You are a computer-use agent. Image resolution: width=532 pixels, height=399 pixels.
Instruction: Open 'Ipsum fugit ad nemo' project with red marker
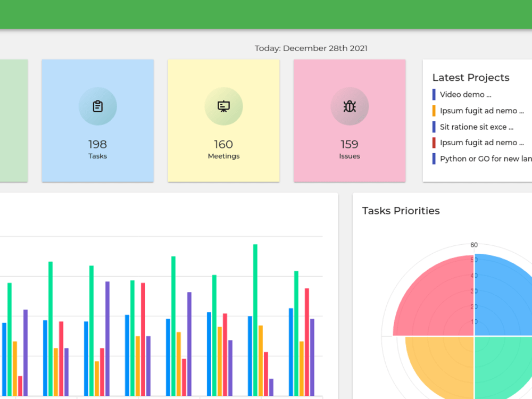[x=482, y=143]
